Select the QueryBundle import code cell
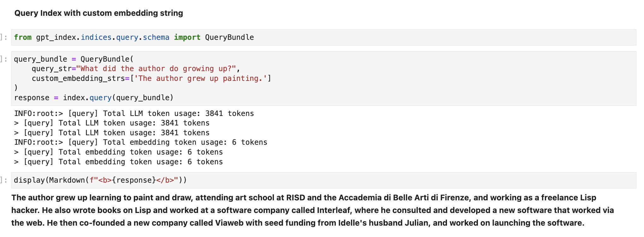Image resolution: width=644 pixels, height=237 pixels. [x=324, y=38]
